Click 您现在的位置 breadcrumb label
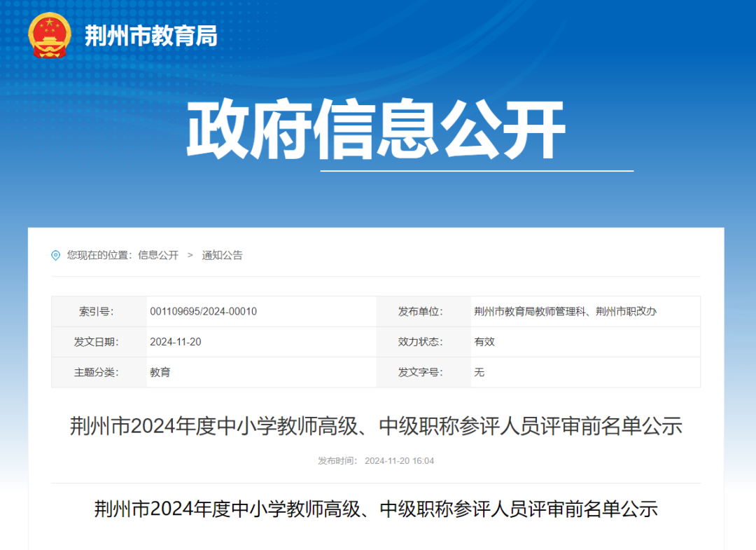 (99, 255)
